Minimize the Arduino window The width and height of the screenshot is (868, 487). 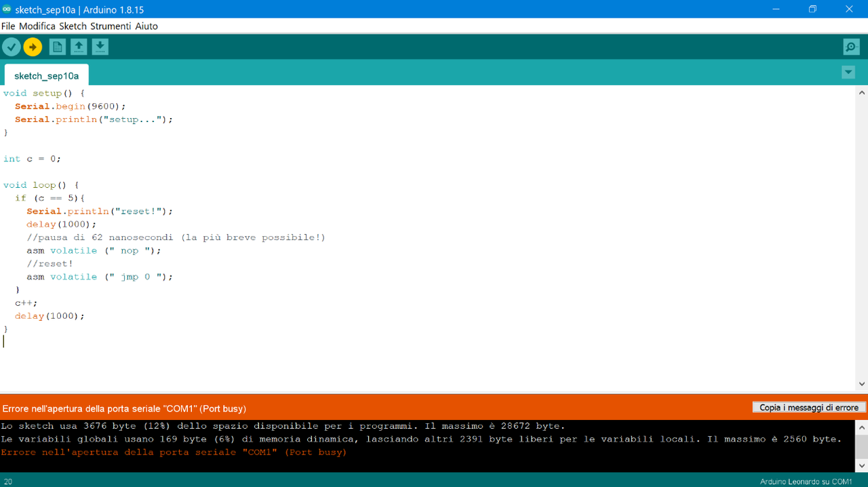776,9
